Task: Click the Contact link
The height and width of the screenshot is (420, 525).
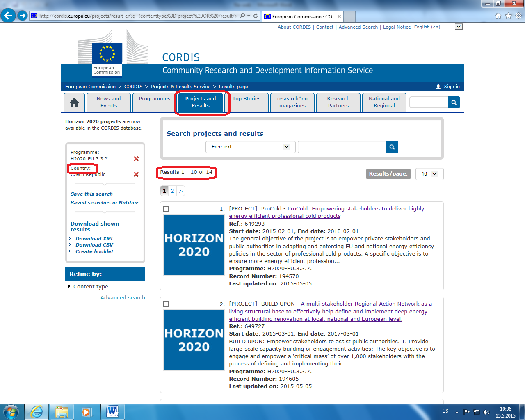Action: 325,27
